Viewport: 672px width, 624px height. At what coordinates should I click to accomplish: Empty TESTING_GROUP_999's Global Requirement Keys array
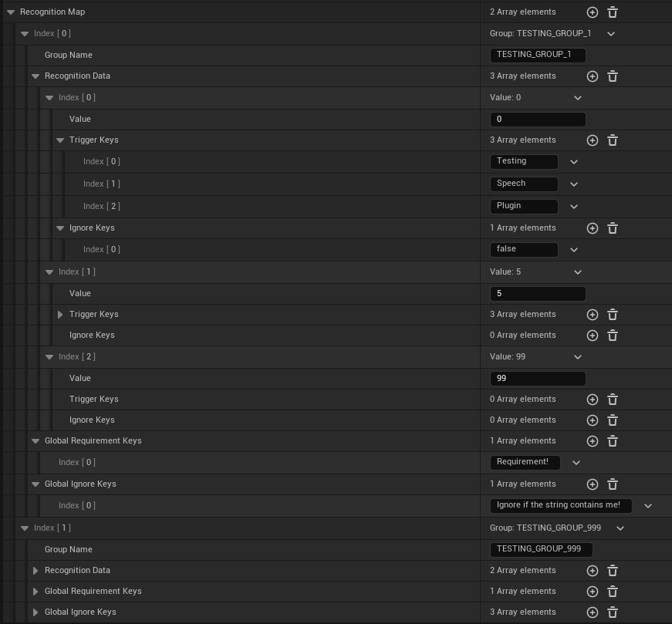(x=612, y=591)
